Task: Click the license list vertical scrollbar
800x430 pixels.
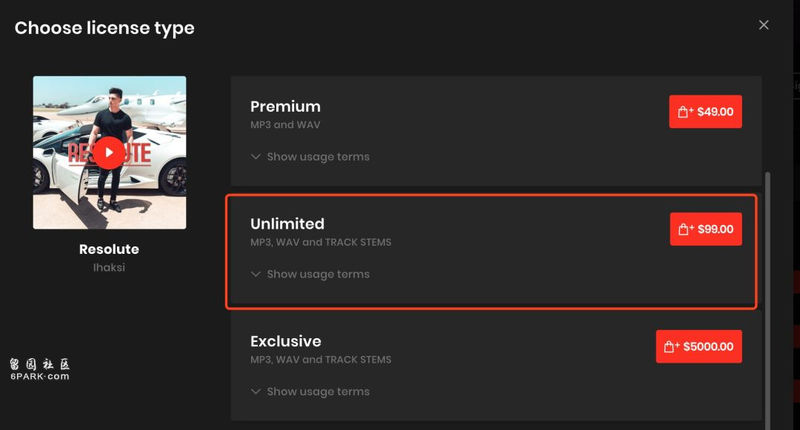Action: pyautogui.click(x=767, y=301)
